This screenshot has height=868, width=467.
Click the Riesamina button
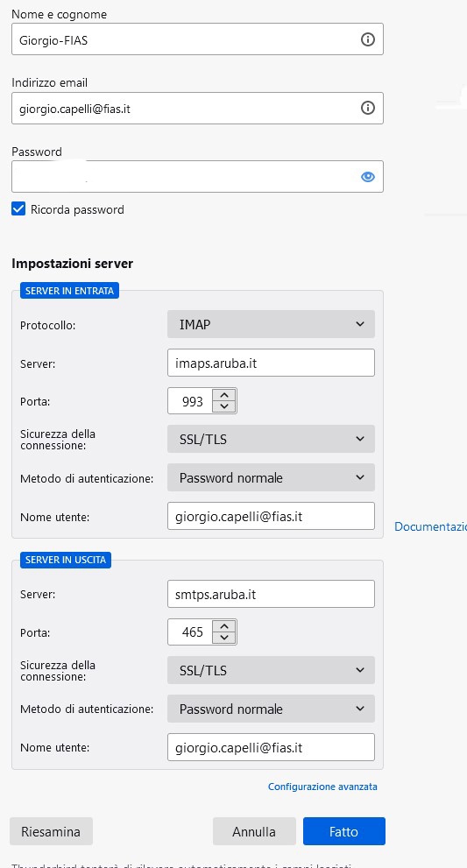pos(51,831)
